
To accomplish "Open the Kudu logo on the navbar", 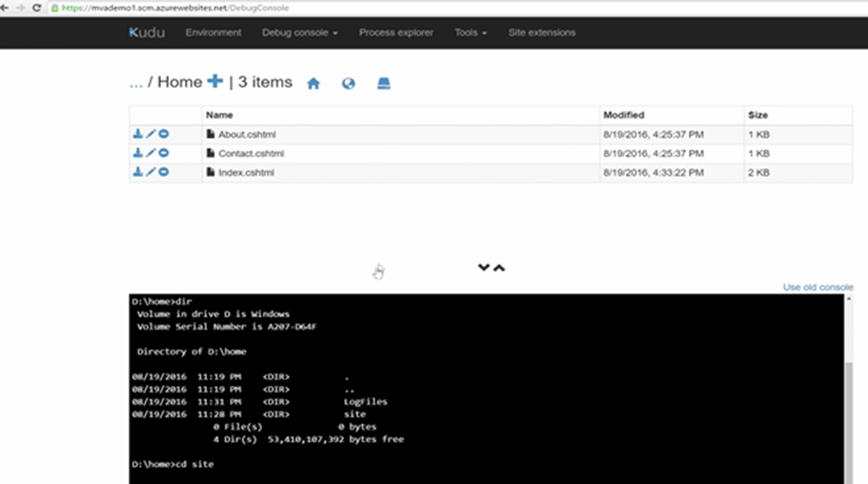I will pyautogui.click(x=147, y=33).
